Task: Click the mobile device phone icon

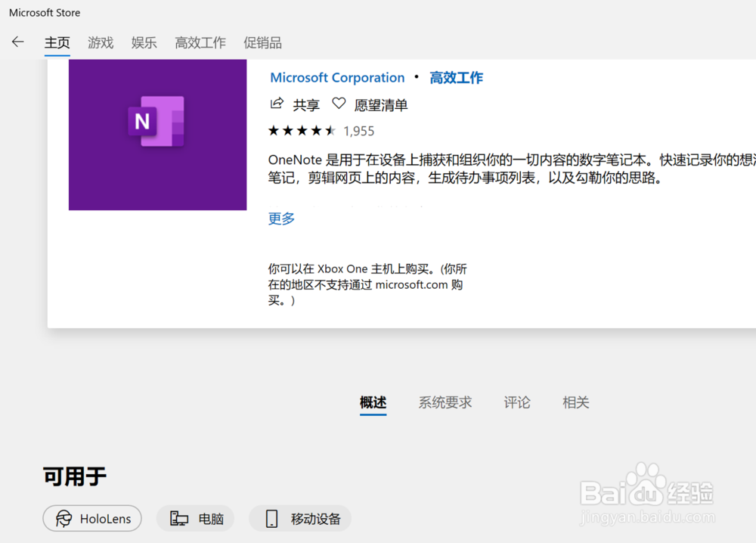Action: point(272,518)
